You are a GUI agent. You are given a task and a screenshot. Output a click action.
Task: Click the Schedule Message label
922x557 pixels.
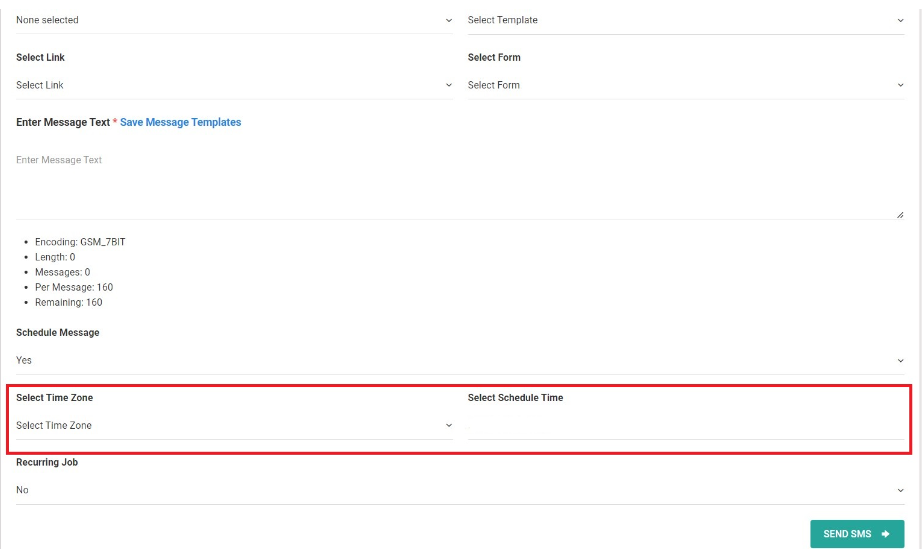[x=58, y=333]
